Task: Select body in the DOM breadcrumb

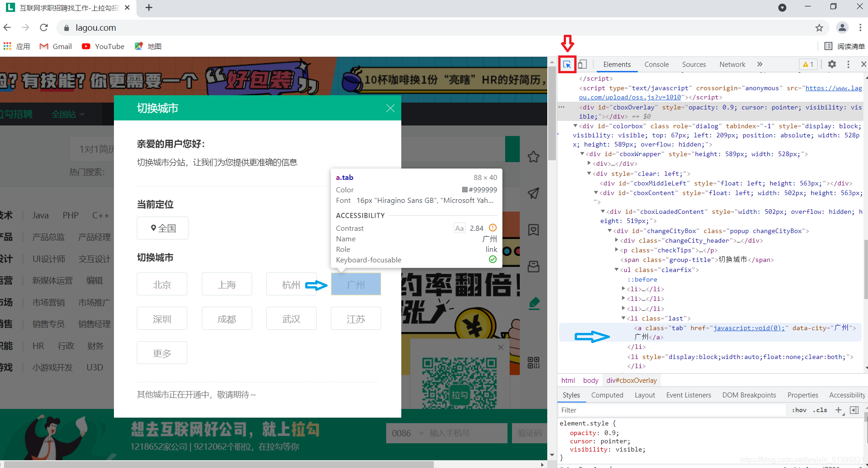Action: coord(591,381)
